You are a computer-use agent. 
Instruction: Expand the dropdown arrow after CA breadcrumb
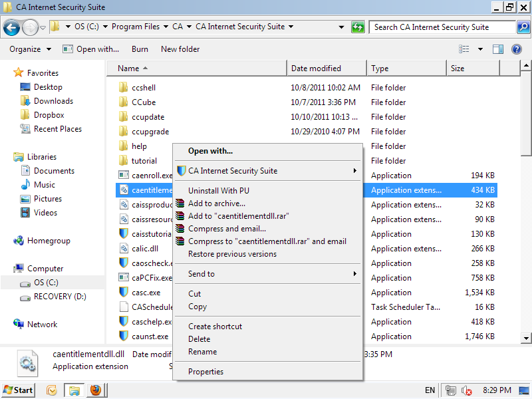(189, 27)
